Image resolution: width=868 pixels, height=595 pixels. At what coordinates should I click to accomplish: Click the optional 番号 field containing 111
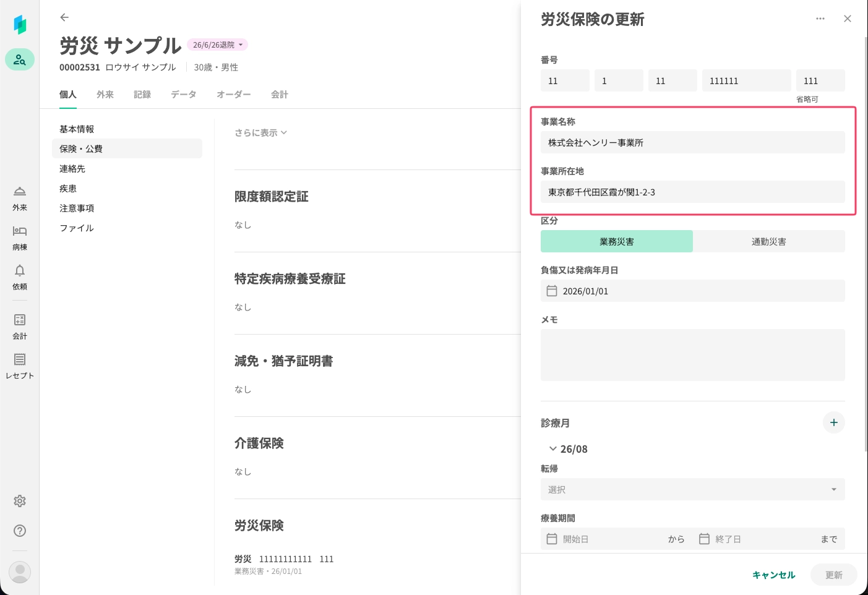click(820, 80)
